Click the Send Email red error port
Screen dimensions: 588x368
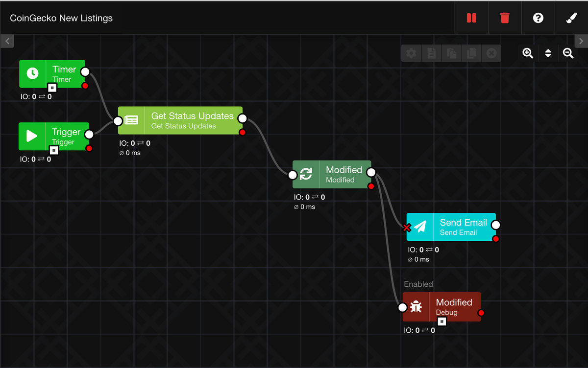coord(495,239)
